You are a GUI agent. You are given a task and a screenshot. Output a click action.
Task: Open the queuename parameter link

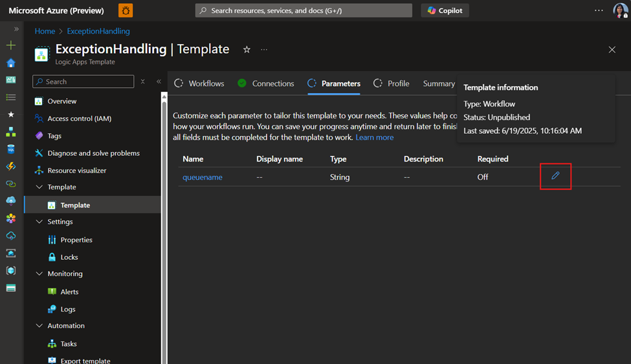coord(202,177)
